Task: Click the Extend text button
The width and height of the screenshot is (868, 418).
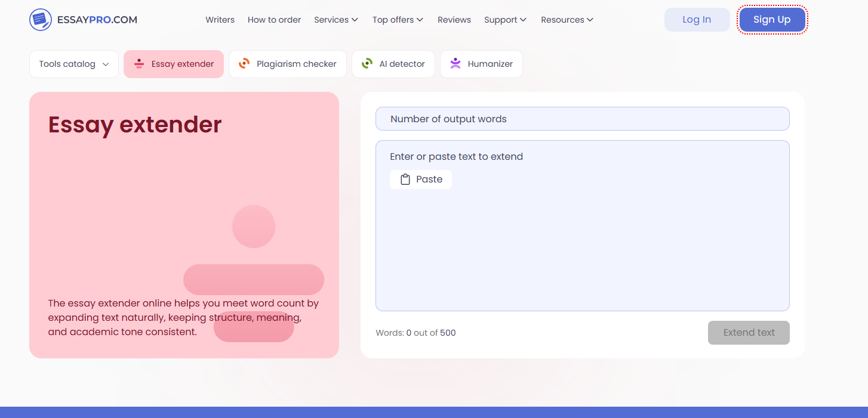Action: [x=749, y=333]
